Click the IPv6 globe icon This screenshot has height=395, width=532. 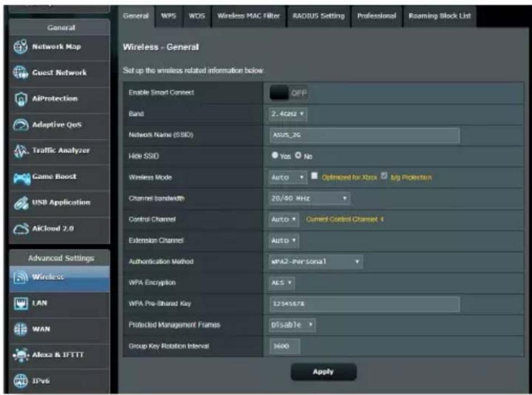pyautogui.click(x=20, y=380)
